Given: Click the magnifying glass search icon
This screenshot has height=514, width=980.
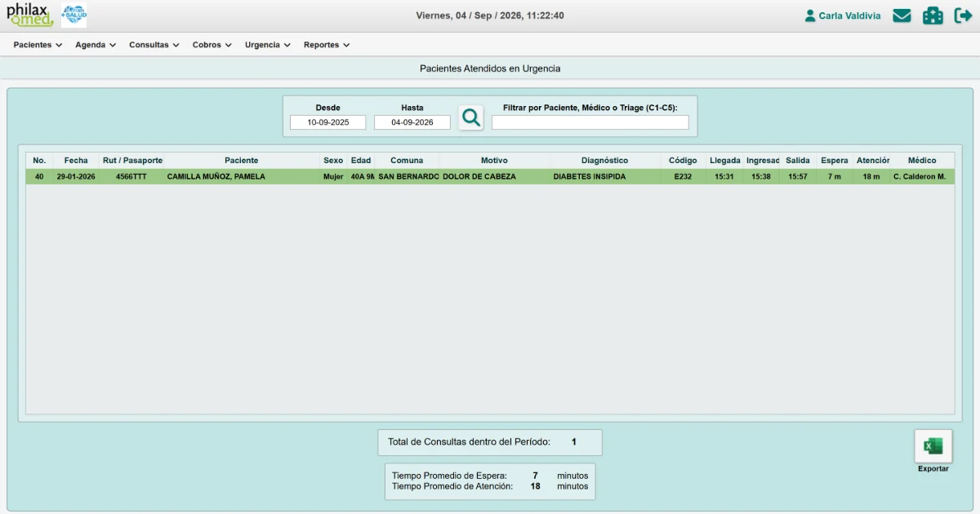Looking at the screenshot, I should pos(471,117).
